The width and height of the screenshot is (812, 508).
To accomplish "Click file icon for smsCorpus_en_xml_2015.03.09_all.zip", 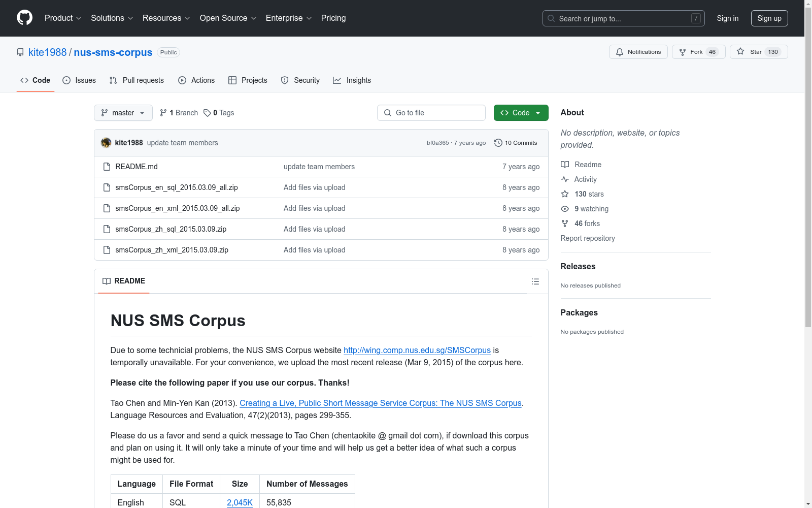I will (107, 208).
